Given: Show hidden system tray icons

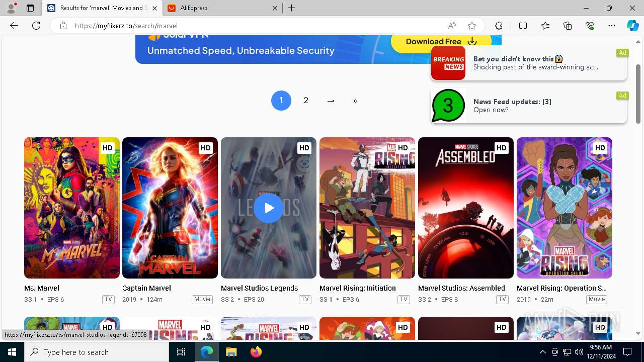Looking at the screenshot, I should 542,352.
